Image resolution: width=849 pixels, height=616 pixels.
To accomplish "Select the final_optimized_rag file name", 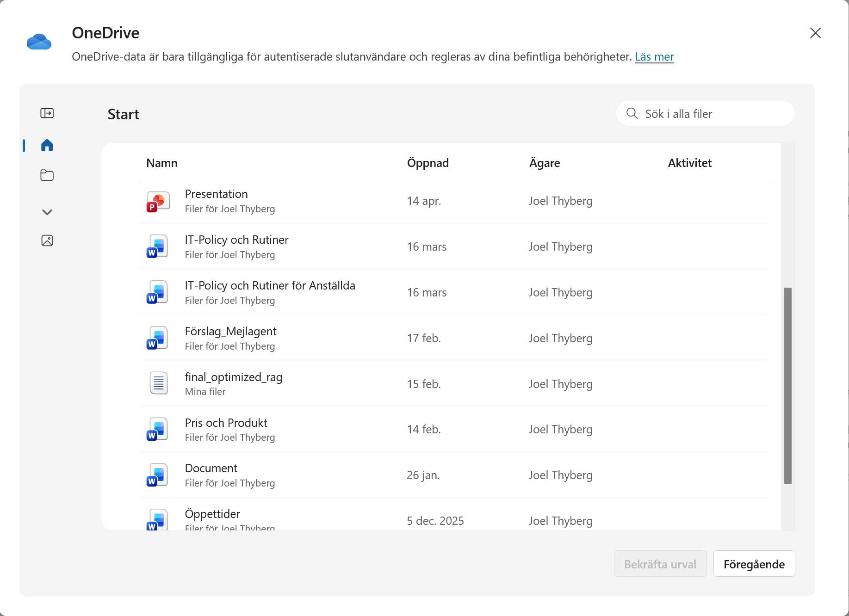I will (234, 377).
